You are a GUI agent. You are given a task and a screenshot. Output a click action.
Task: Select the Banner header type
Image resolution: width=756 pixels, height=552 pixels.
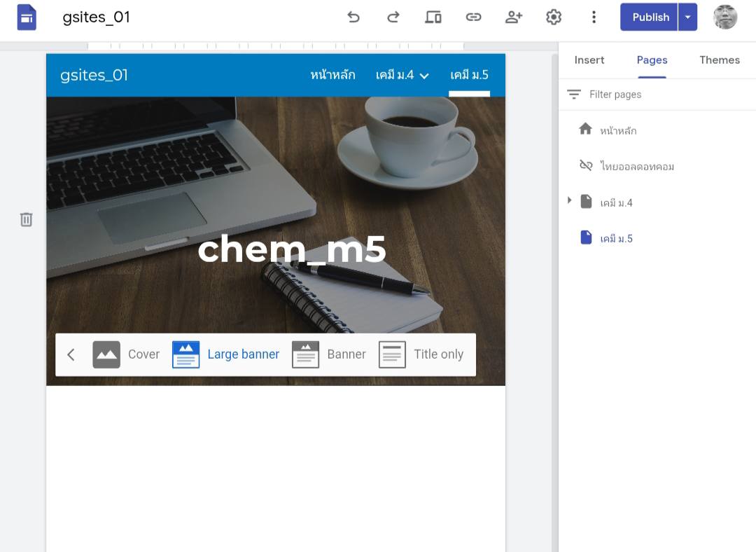329,354
